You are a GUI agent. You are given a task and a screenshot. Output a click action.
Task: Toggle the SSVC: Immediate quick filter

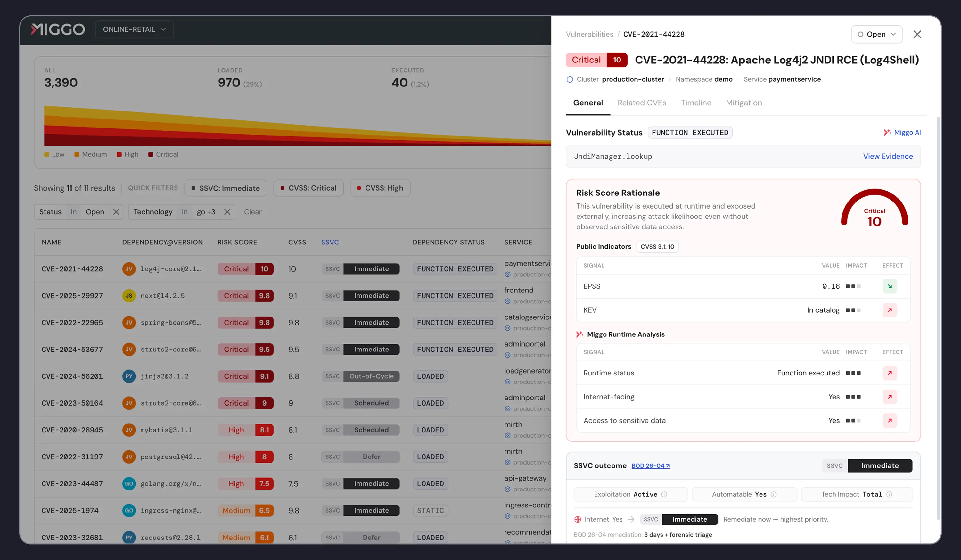coord(226,188)
